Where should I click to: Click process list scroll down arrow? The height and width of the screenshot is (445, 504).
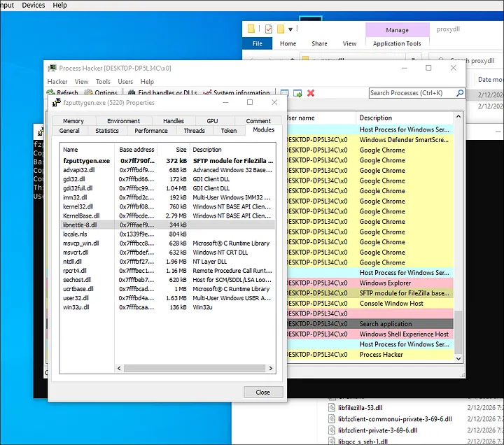point(458,358)
